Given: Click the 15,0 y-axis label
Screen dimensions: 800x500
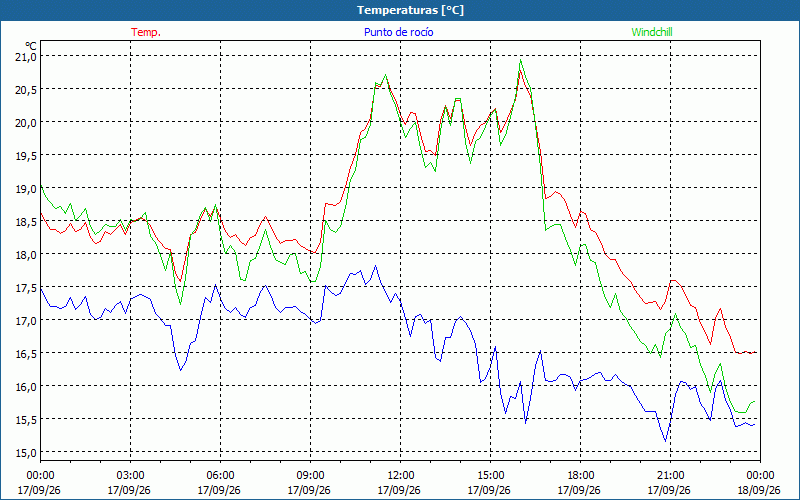Looking at the screenshot, I should (25, 453).
